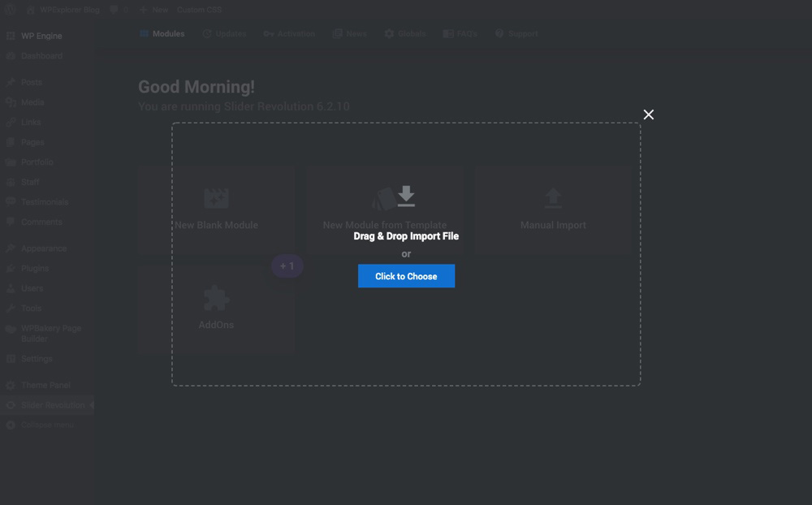Click the +1 badge near AddOns
The image size is (812, 505).
(287, 265)
